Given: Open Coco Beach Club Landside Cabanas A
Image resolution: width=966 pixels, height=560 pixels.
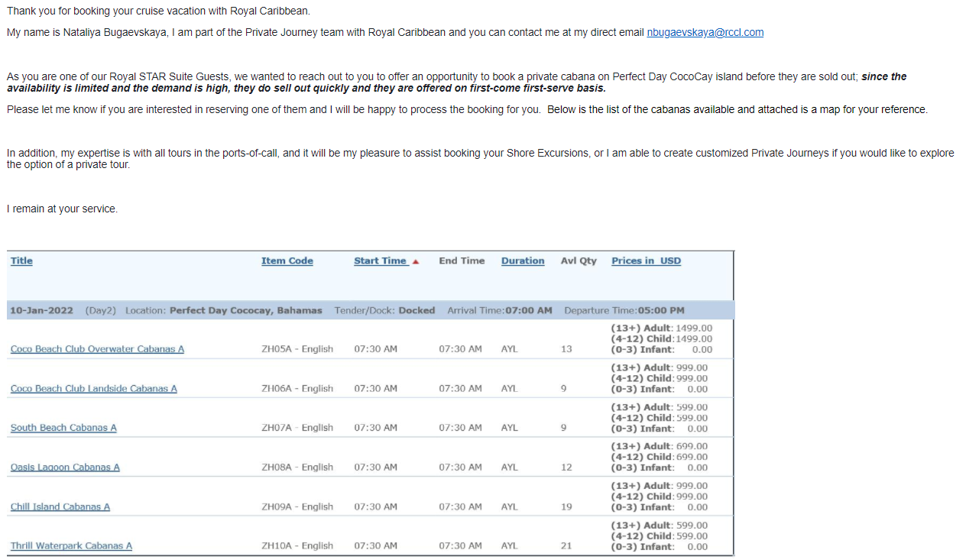Looking at the screenshot, I should 94,389.
